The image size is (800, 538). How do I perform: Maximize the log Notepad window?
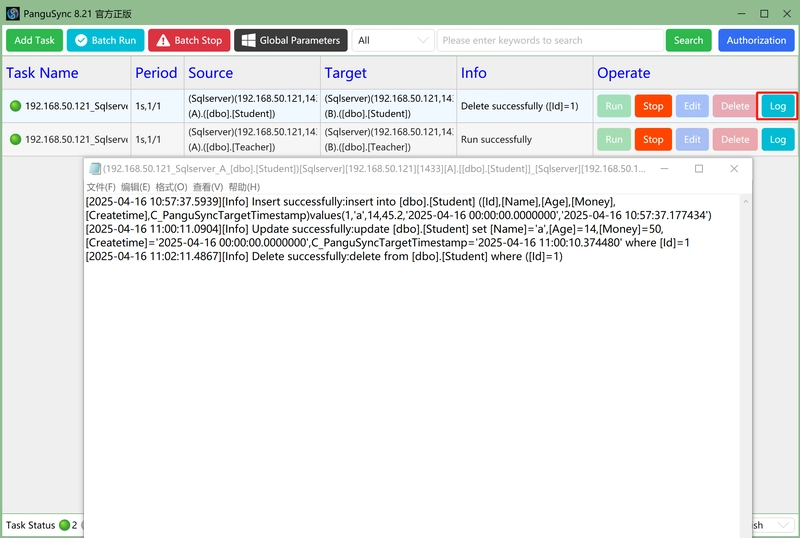click(699, 168)
